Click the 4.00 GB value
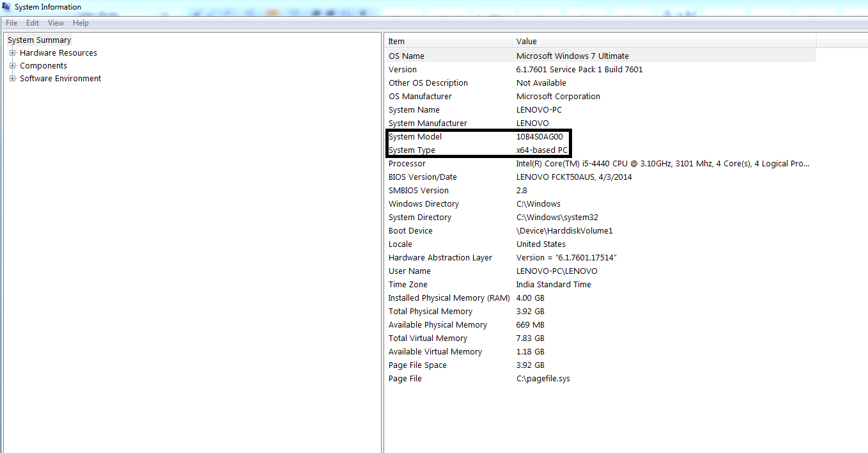Image resolution: width=868 pixels, height=453 pixels. [531, 298]
